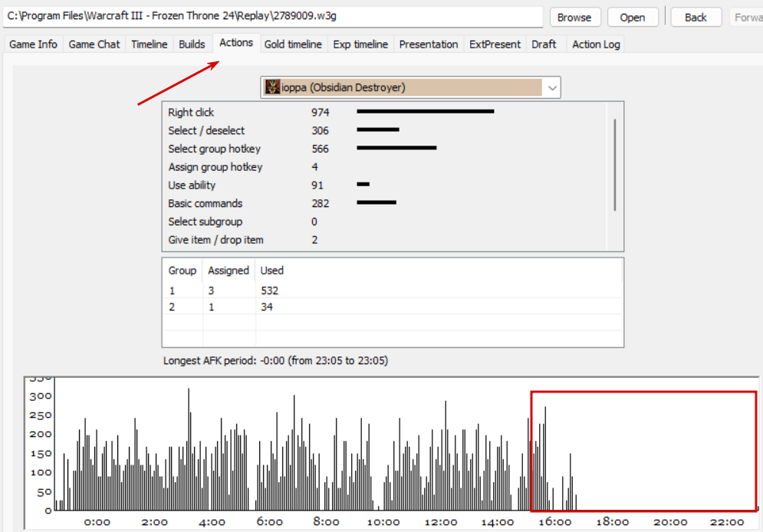The height and width of the screenshot is (532, 763).
Task: Open the ExtPresent tab
Action: click(495, 44)
